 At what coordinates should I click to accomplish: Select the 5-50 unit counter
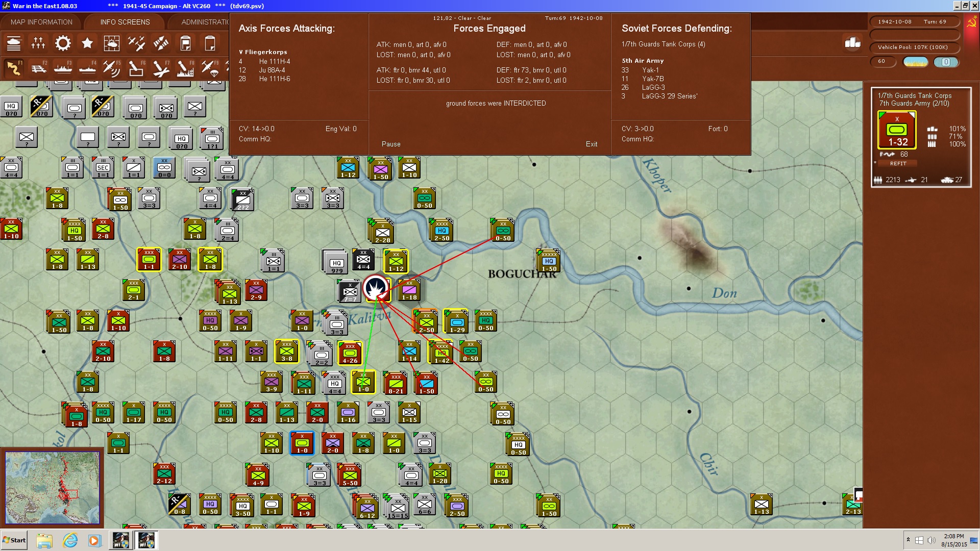click(x=350, y=475)
